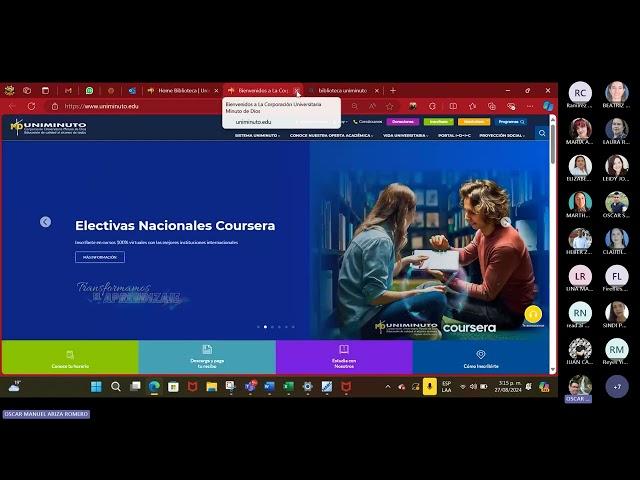640x480 pixels.
Task: Open the tab actions menu icon
Action: (x=45, y=91)
